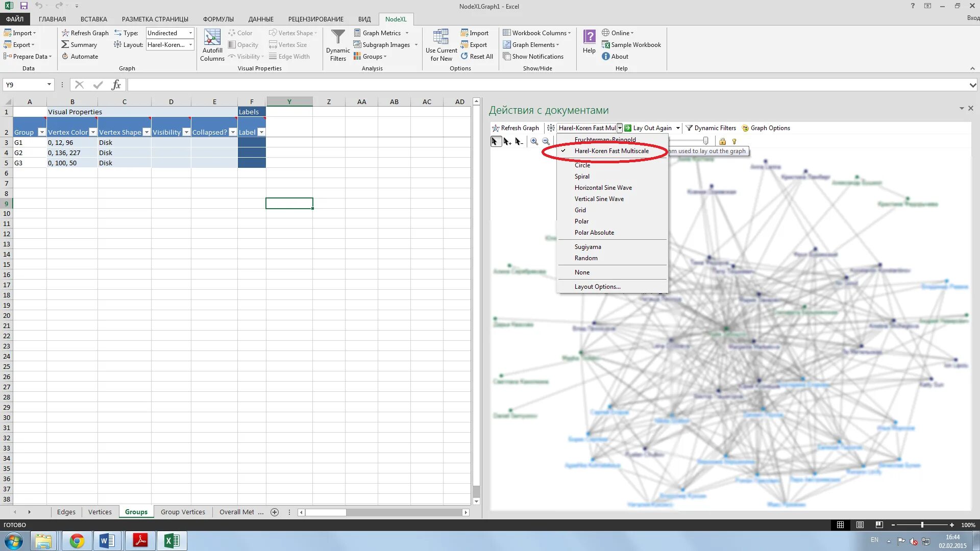Click the zoom slider handle in status bar
Viewport: 980px width, 551px height.
[922, 524]
